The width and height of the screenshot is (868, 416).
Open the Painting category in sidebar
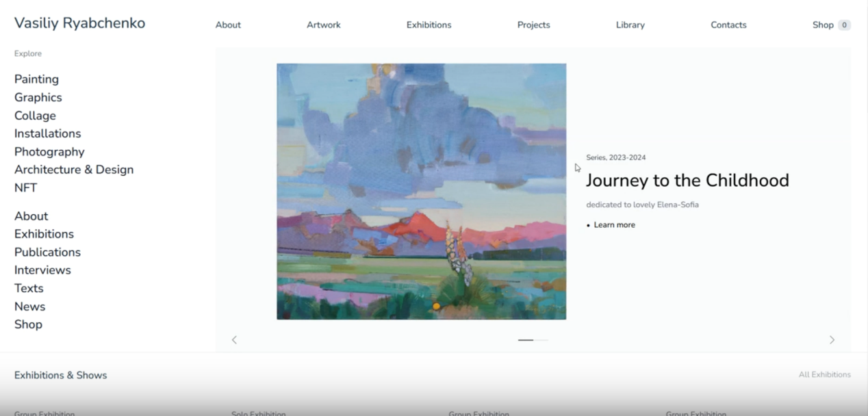coord(36,79)
